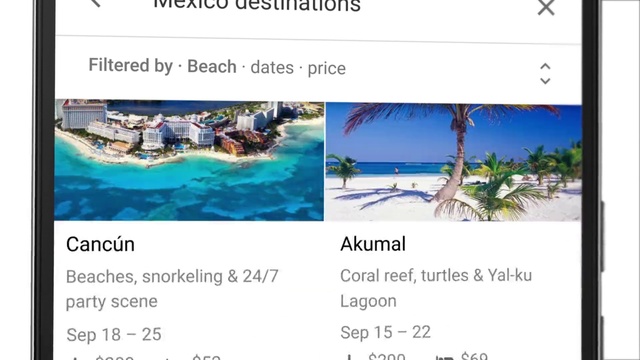Select the Akumal destination title
The height and width of the screenshot is (360, 640).
point(373,244)
